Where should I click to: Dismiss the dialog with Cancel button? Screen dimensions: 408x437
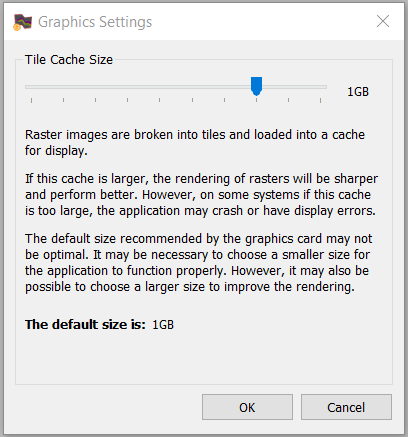[346, 407]
